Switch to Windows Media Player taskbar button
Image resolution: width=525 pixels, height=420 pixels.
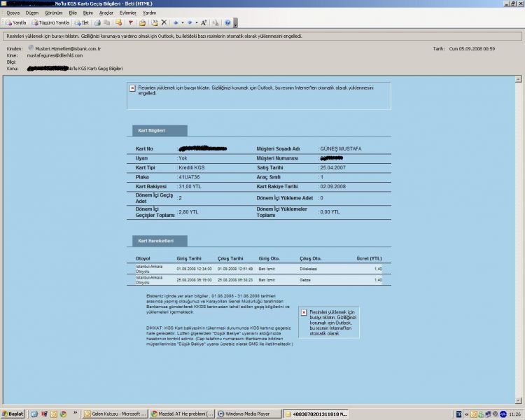[248, 414]
